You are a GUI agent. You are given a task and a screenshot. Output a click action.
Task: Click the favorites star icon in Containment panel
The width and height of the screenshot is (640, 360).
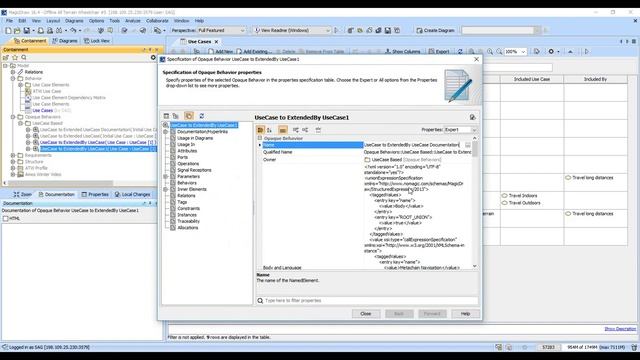click(15, 58)
